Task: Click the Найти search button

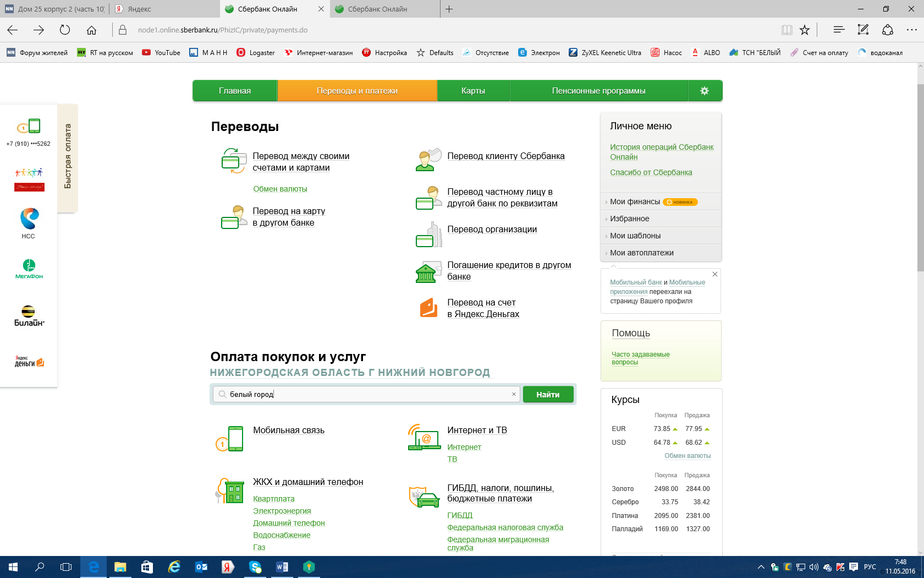Action: [548, 394]
